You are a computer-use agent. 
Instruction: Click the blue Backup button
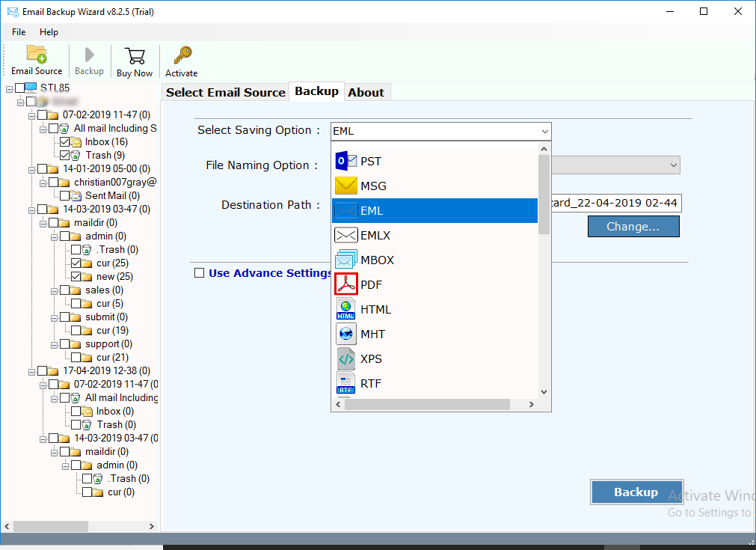[636, 492]
